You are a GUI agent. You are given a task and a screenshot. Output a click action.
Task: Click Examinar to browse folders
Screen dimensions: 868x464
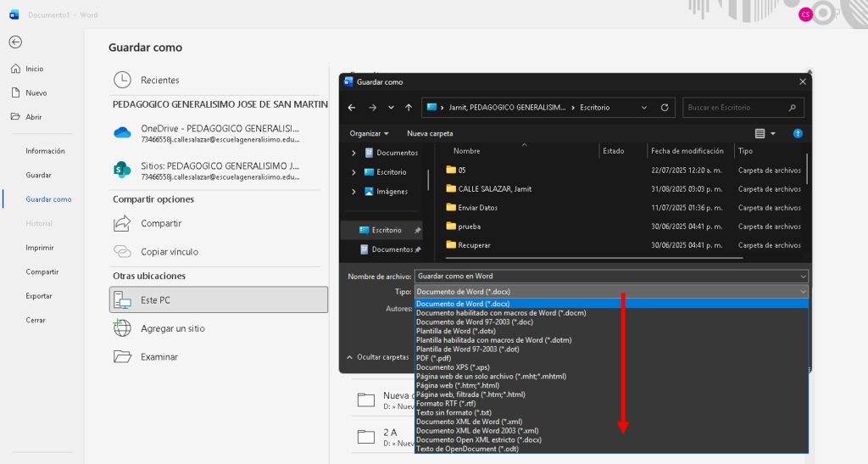159,357
